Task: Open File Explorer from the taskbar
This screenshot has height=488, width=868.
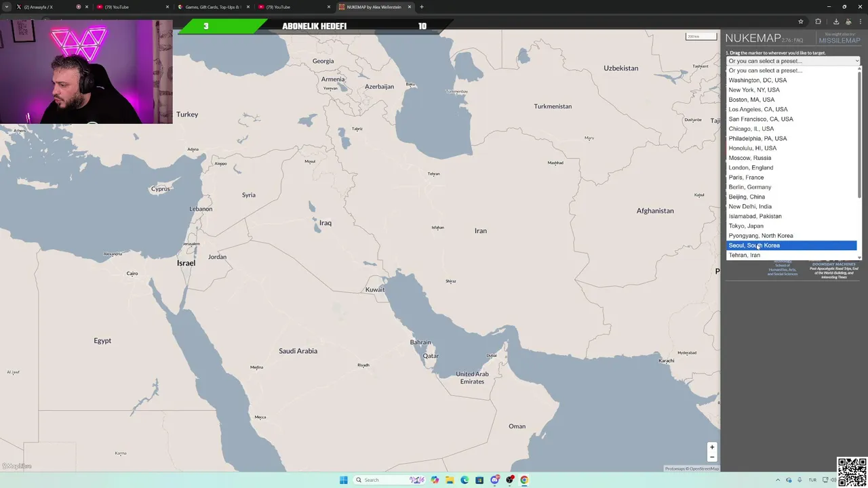Action: pos(450,480)
